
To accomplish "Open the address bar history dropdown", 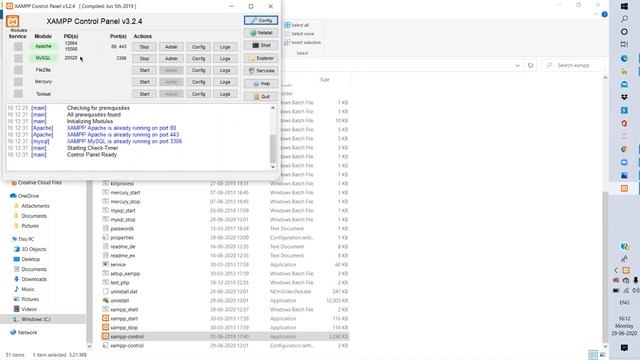I will point(518,65).
